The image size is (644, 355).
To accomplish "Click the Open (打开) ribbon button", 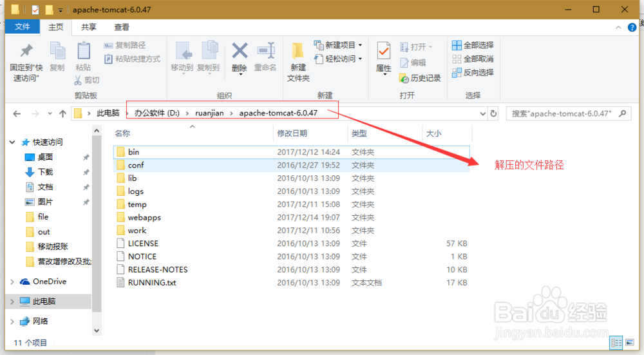I will point(416,47).
